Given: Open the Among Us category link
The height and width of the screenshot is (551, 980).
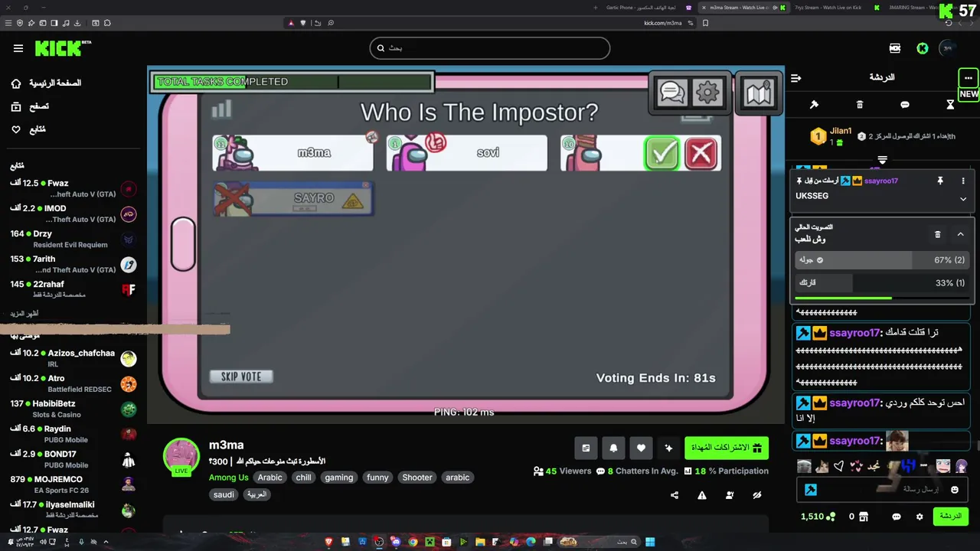Looking at the screenshot, I should (228, 478).
